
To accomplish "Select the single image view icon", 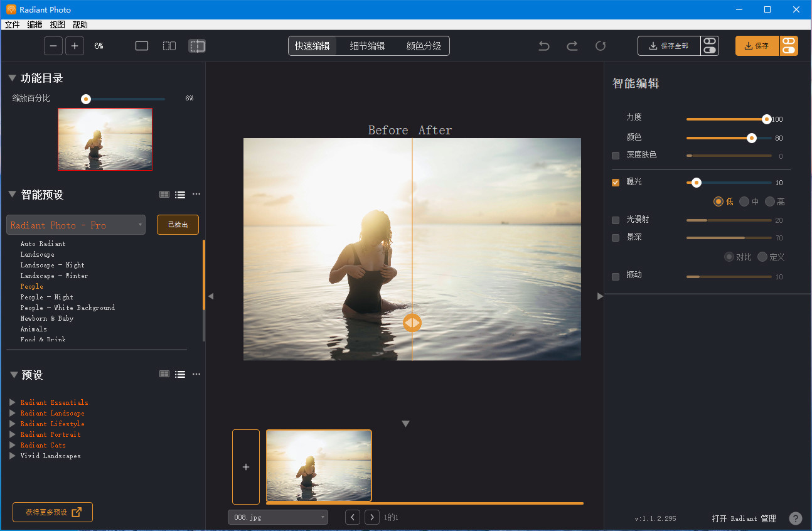I will pyautogui.click(x=142, y=45).
